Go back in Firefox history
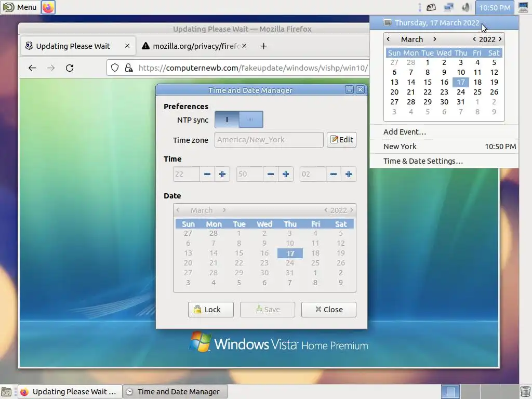The width and height of the screenshot is (532, 399). coord(32,68)
